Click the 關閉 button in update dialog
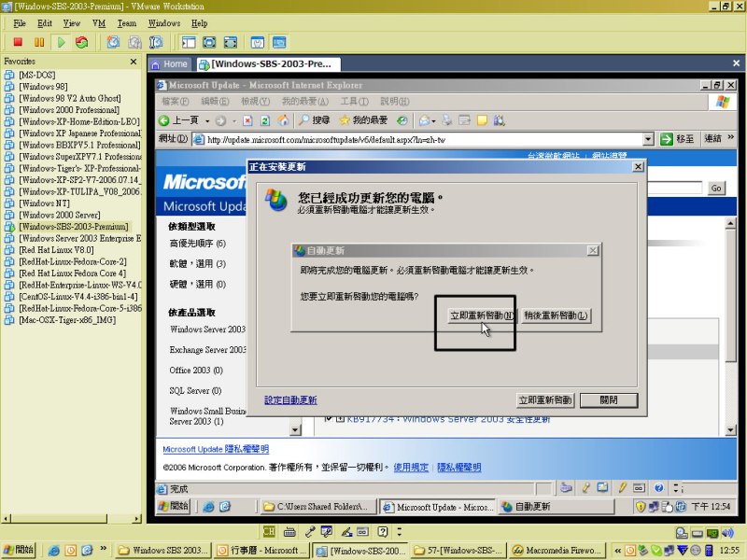The image size is (747, 560). [609, 400]
